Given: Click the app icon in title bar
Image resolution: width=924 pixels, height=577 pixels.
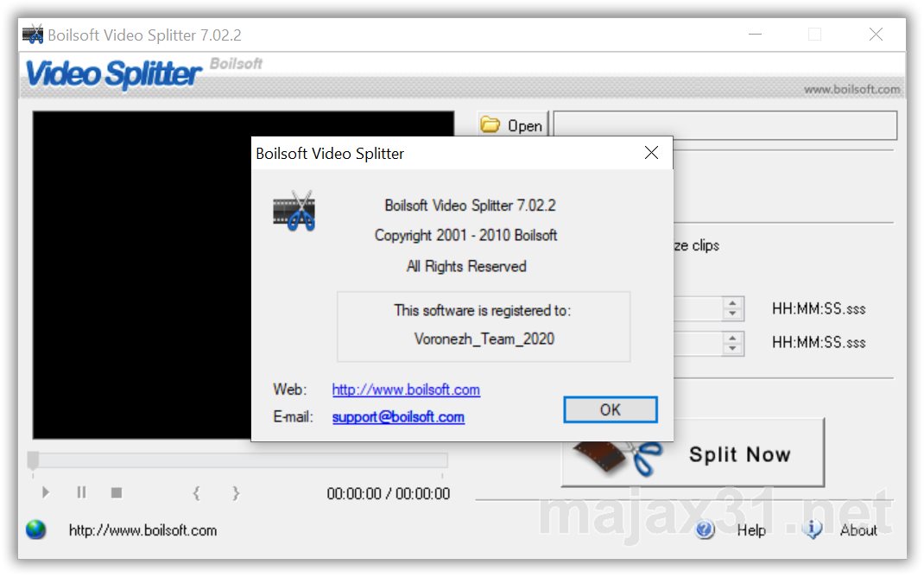Looking at the screenshot, I should (x=33, y=35).
